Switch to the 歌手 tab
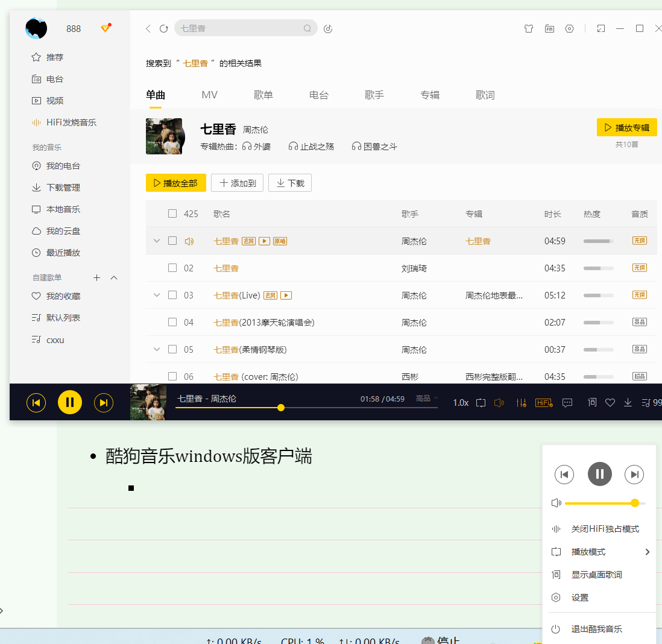The image size is (662, 644). 374,95
